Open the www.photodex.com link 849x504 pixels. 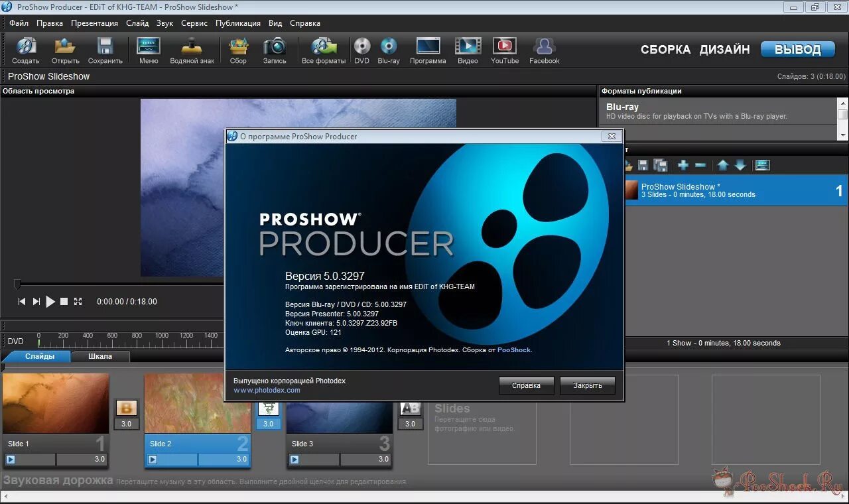267,390
